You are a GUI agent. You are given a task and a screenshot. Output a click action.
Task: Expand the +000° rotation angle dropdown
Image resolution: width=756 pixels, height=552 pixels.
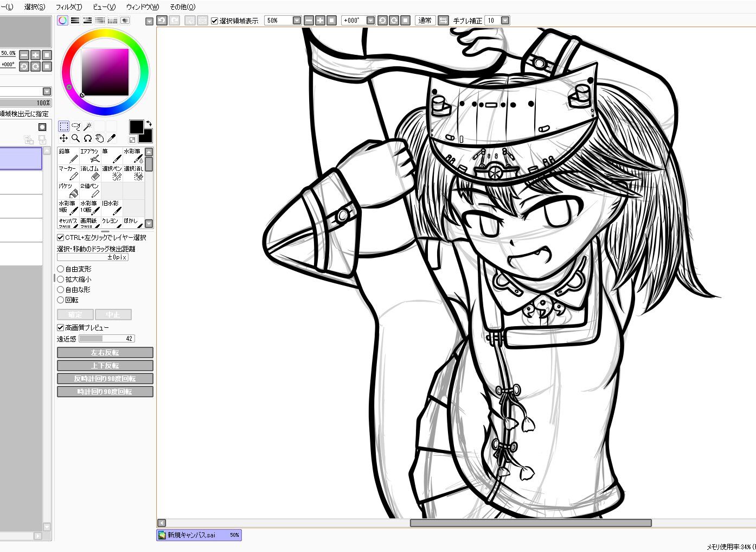tap(370, 21)
